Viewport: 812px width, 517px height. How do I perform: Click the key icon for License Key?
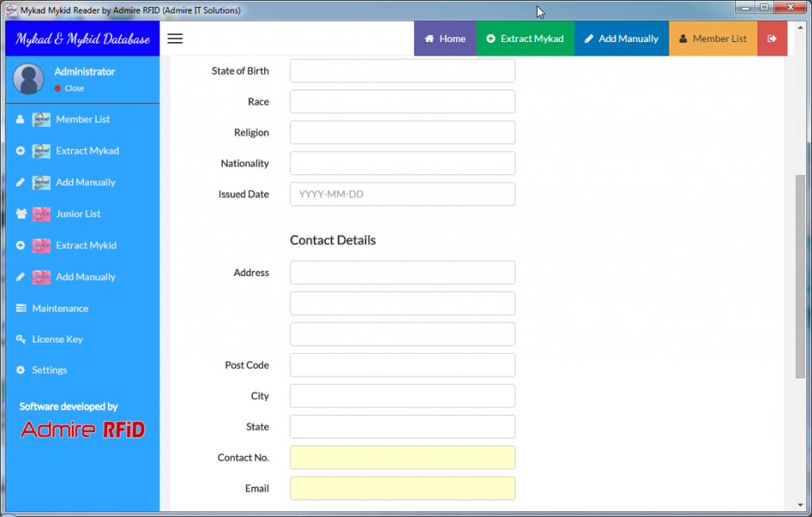point(21,339)
